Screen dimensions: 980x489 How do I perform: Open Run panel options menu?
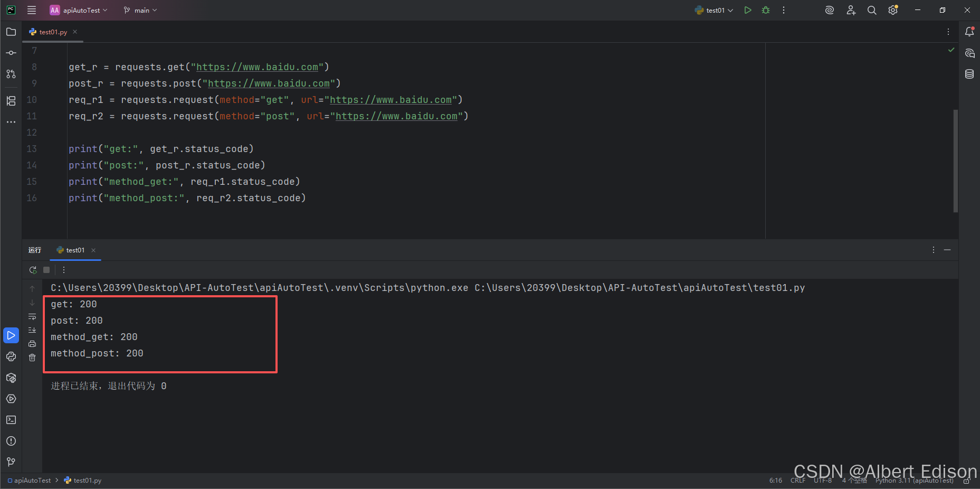click(x=934, y=250)
